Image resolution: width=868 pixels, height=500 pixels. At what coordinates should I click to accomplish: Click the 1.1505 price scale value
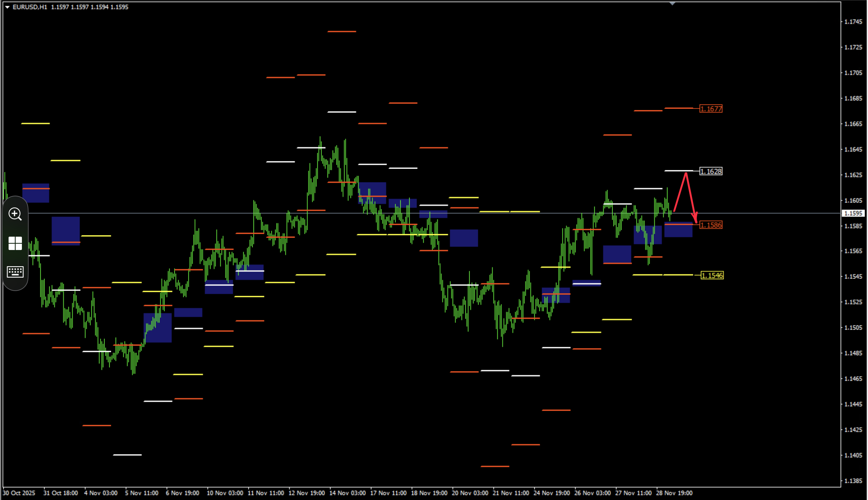click(853, 328)
